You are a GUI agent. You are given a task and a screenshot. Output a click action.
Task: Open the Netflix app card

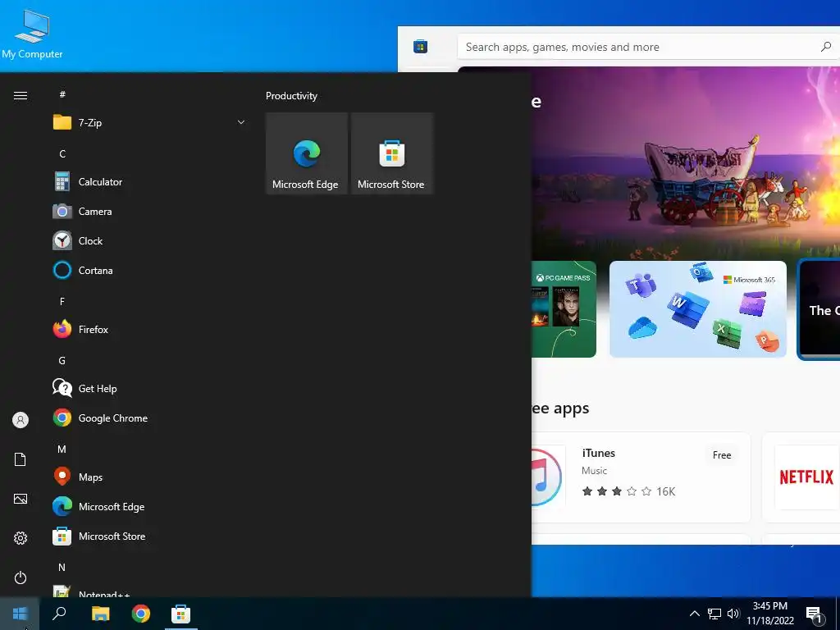801,477
